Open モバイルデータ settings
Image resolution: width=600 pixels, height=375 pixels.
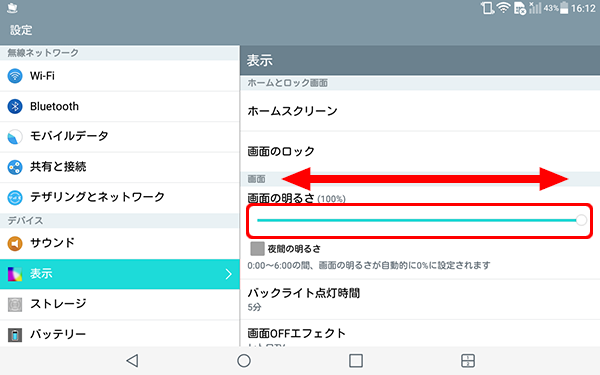(120, 137)
